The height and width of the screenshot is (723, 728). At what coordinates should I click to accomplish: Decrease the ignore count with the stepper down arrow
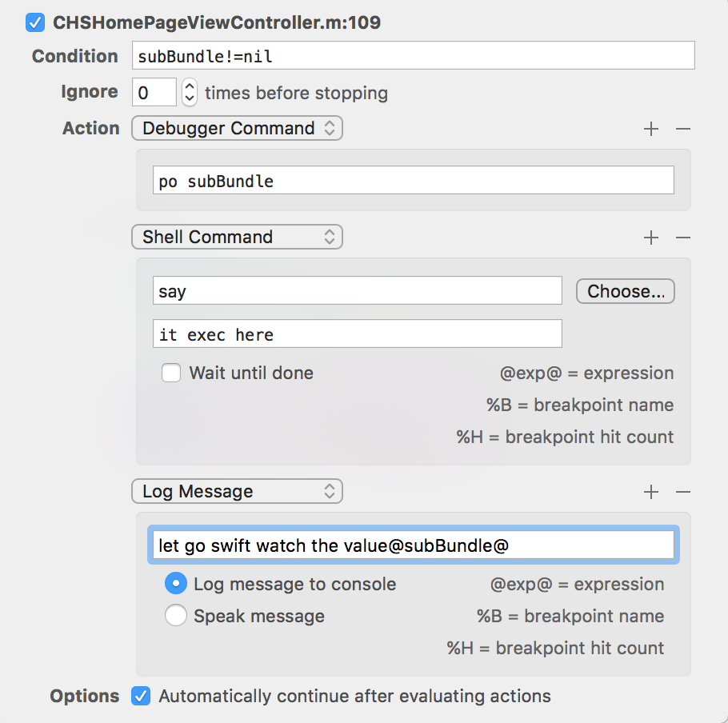click(x=189, y=97)
